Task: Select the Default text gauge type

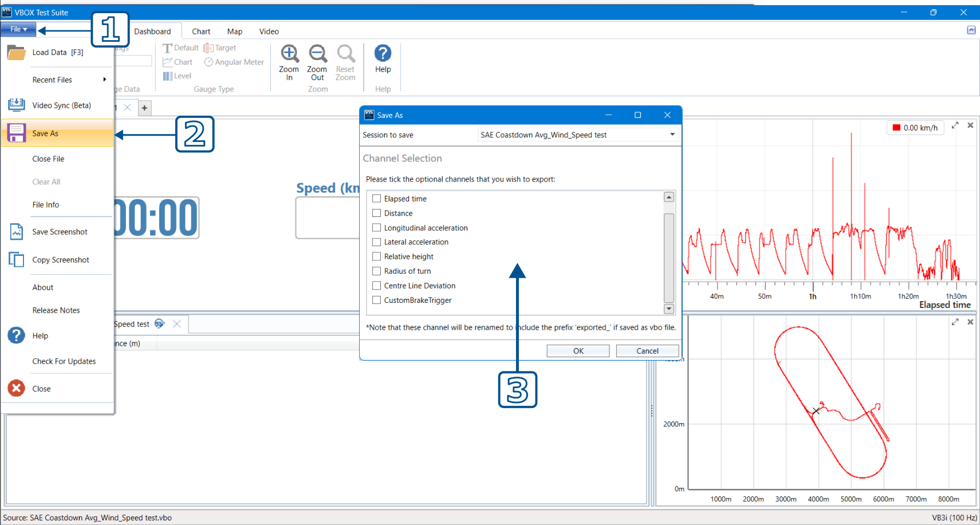Action: pyautogui.click(x=180, y=48)
